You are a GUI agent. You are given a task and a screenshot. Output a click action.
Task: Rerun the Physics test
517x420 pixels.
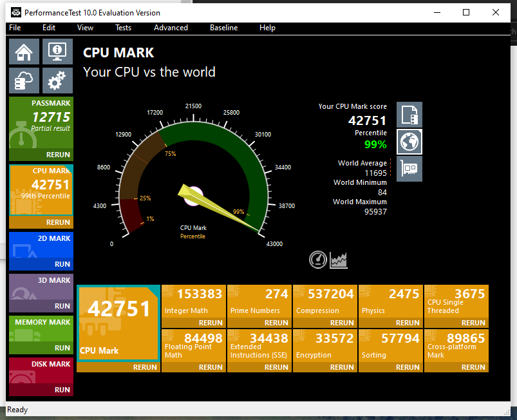coord(391,323)
